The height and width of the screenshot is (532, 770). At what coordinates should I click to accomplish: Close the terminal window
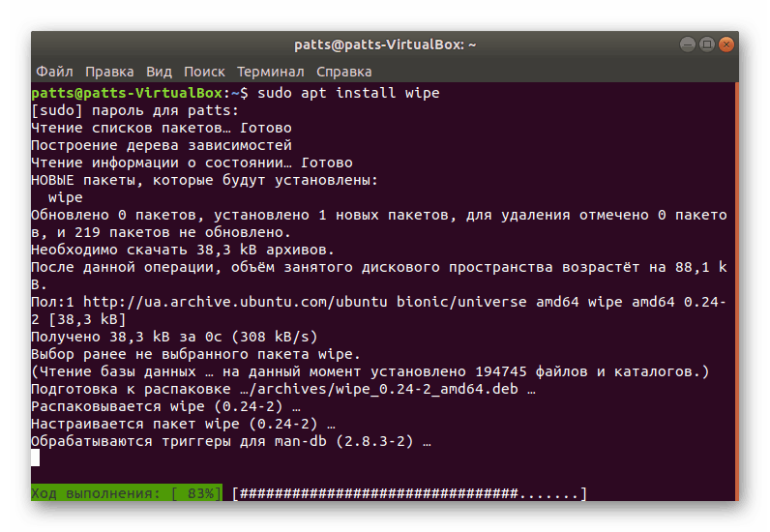pos(726,44)
